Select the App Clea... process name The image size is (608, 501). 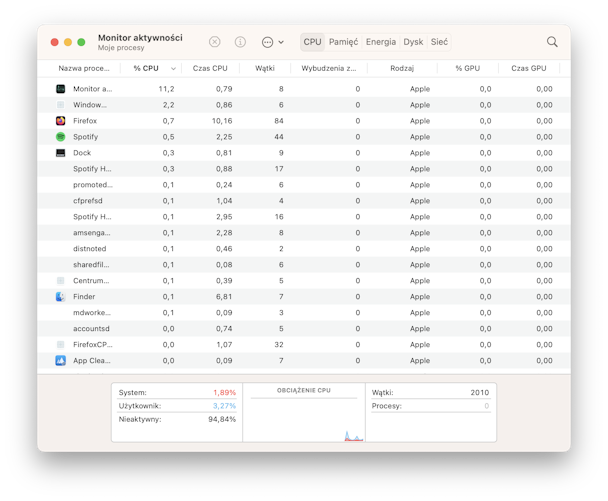coord(92,361)
